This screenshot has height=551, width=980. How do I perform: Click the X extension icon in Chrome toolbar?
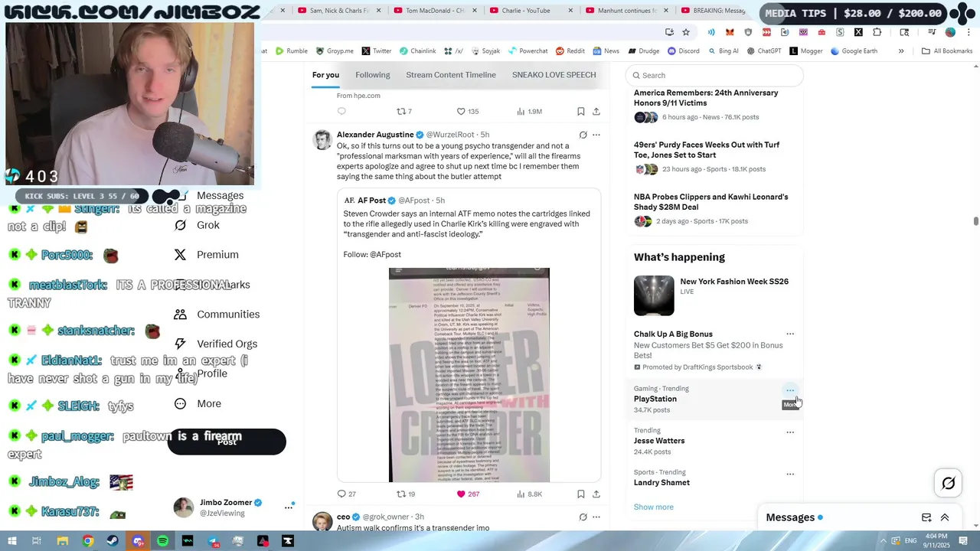[858, 32]
